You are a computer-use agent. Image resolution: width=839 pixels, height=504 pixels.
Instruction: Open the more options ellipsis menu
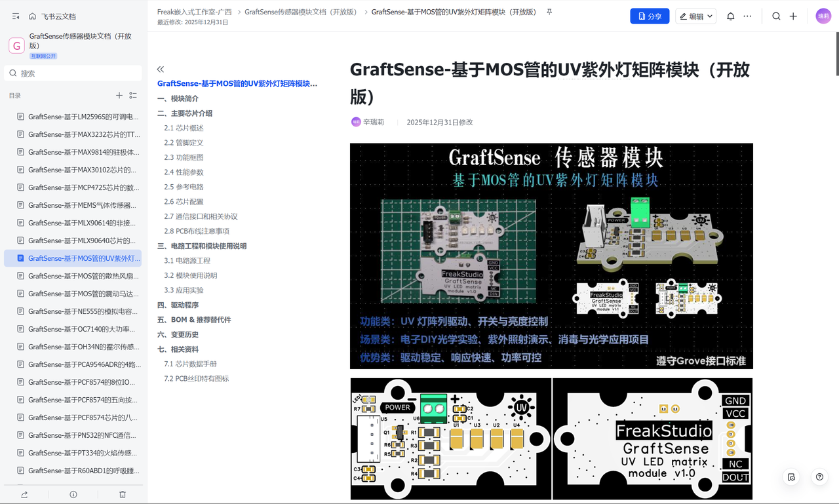click(x=747, y=16)
